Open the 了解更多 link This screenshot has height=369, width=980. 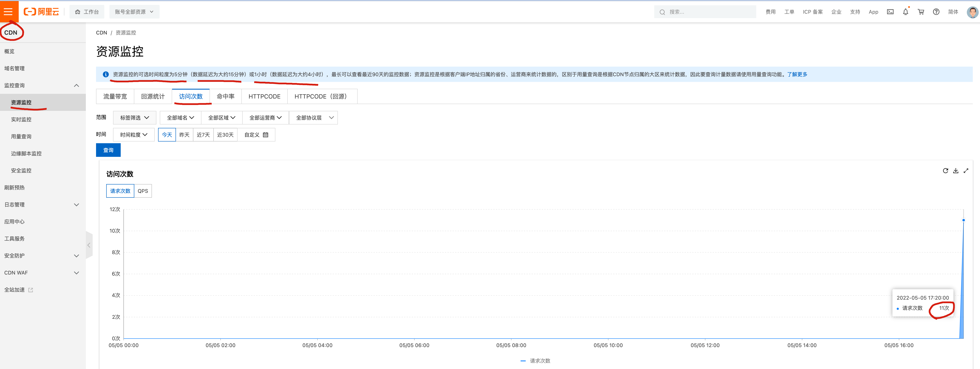pyautogui.click(x=797, y=74)
